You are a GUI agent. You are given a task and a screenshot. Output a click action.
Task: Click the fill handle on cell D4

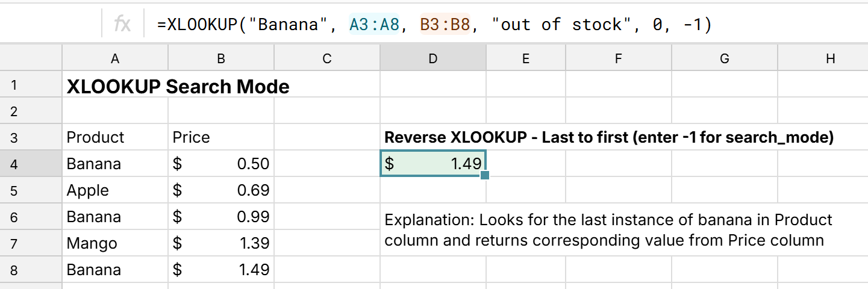(485, 175)
